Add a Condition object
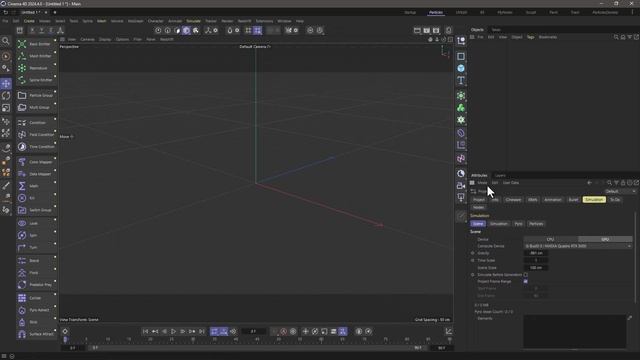This screenshot has width=640, height=360. click(x=36, y=122)
